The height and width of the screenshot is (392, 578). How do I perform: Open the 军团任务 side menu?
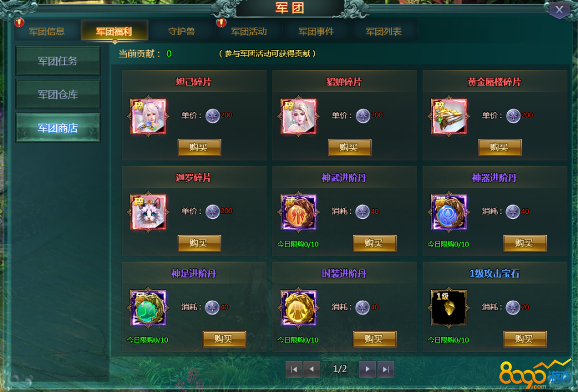point(58,61)
